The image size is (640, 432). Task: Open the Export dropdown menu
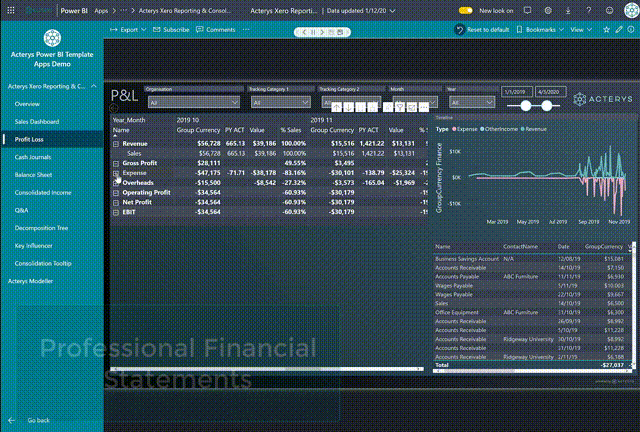click(x=128, y=29)
